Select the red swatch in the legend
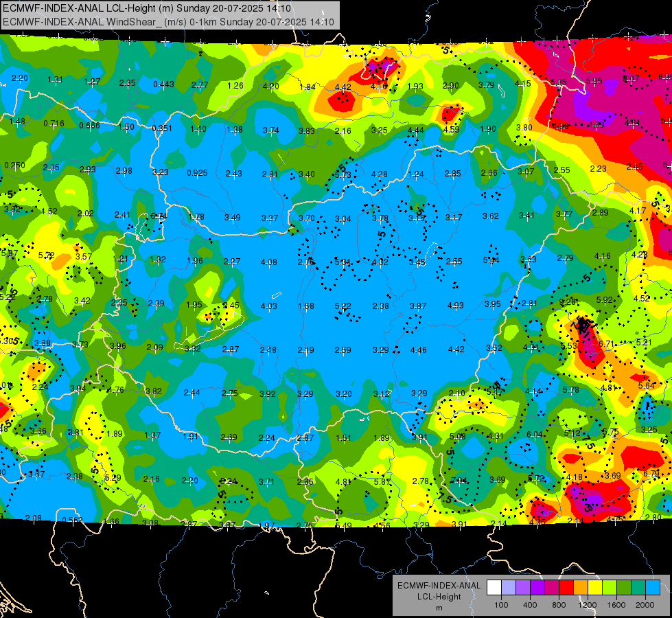The height and width of the screenshot is (618, 672). [566, 588]
